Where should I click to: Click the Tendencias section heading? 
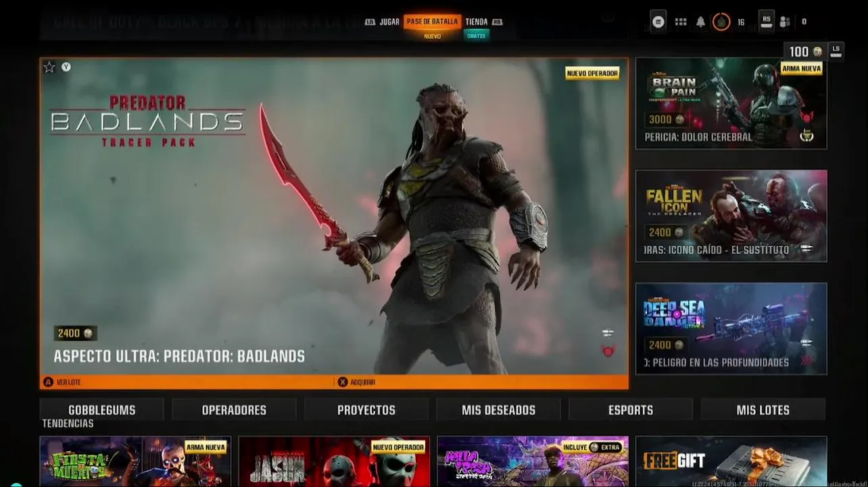(68, 423)
